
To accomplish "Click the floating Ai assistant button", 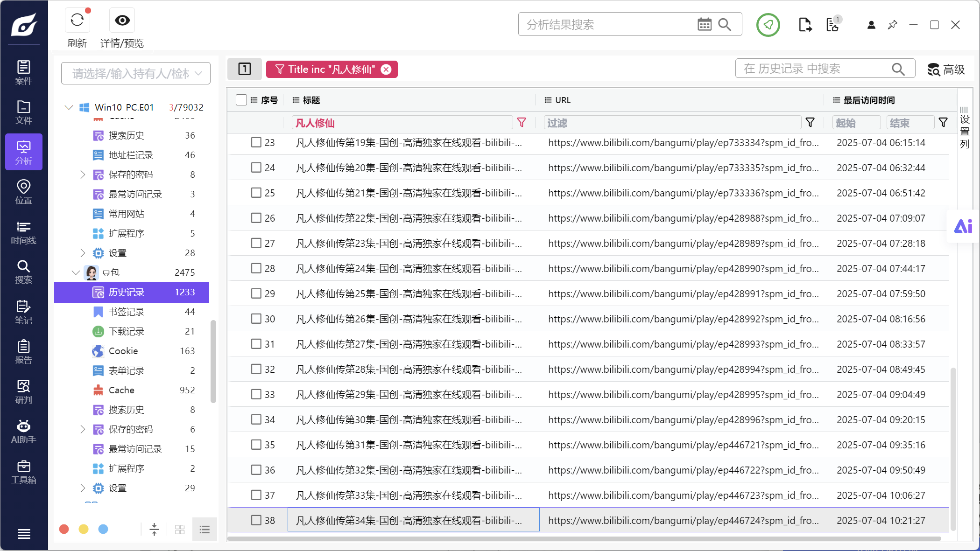I will [963, 227].
